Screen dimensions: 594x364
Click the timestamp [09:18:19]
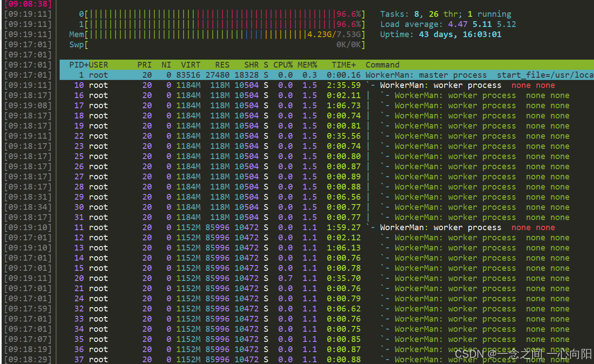28,349
